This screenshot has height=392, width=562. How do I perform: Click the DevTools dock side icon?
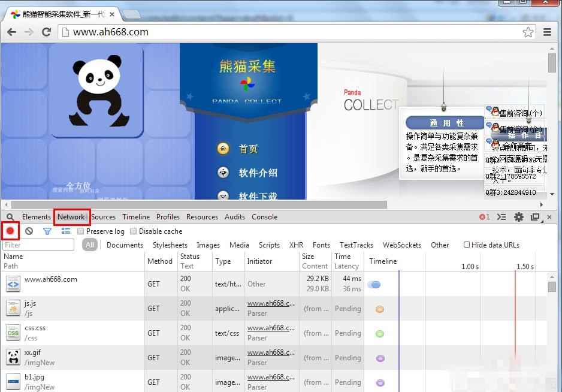coord(535,217)
